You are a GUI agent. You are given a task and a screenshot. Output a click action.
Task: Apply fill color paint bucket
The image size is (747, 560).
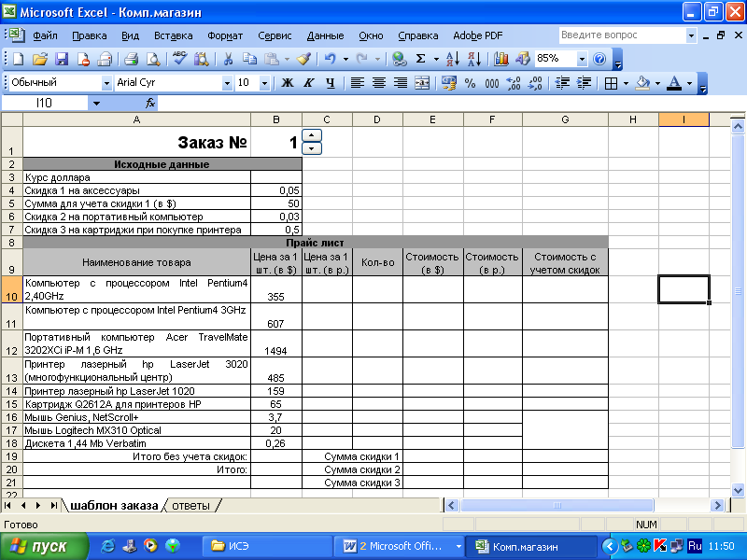coord(643,83)
